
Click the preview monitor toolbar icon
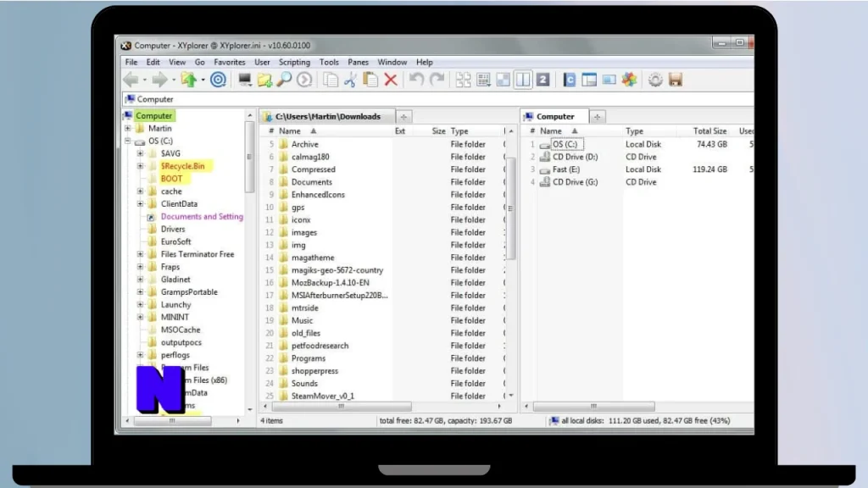[609, 80]
